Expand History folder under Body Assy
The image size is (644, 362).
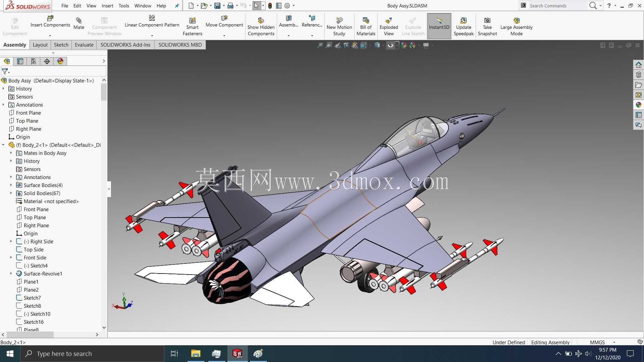point(3,88)
